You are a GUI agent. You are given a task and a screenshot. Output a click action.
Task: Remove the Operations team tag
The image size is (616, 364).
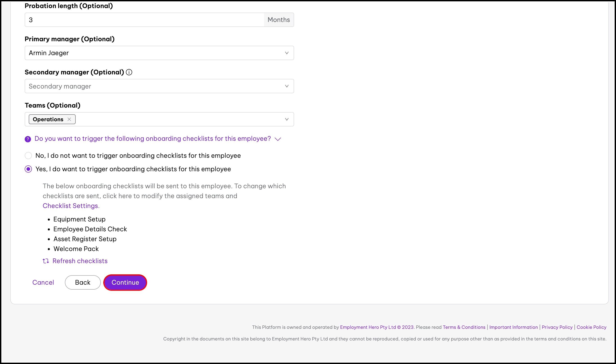pyautogui.click(x=69, y=119)
